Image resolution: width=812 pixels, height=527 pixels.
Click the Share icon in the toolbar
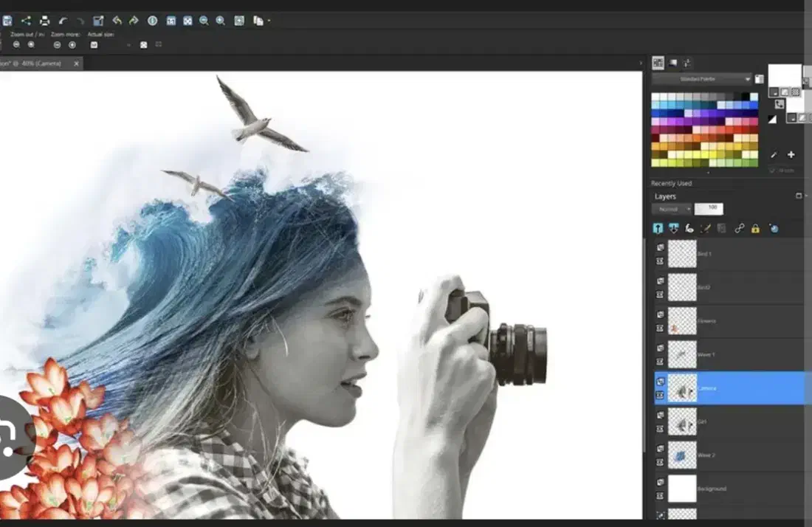26,21
